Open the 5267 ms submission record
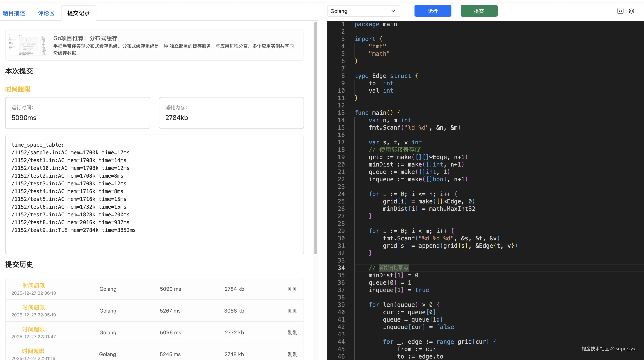644x360 pixels. click(x=170, y=311)
